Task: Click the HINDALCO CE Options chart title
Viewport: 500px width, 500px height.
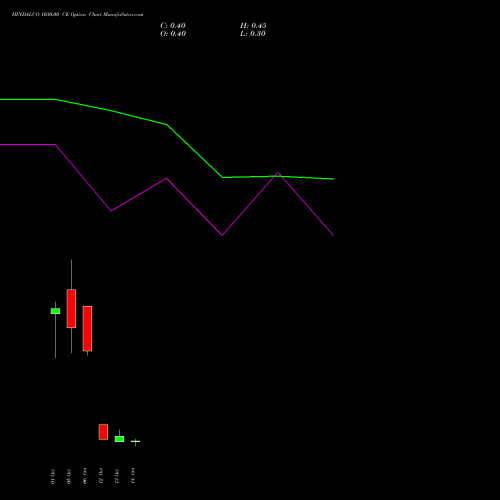Action: [x=77, y=15]
